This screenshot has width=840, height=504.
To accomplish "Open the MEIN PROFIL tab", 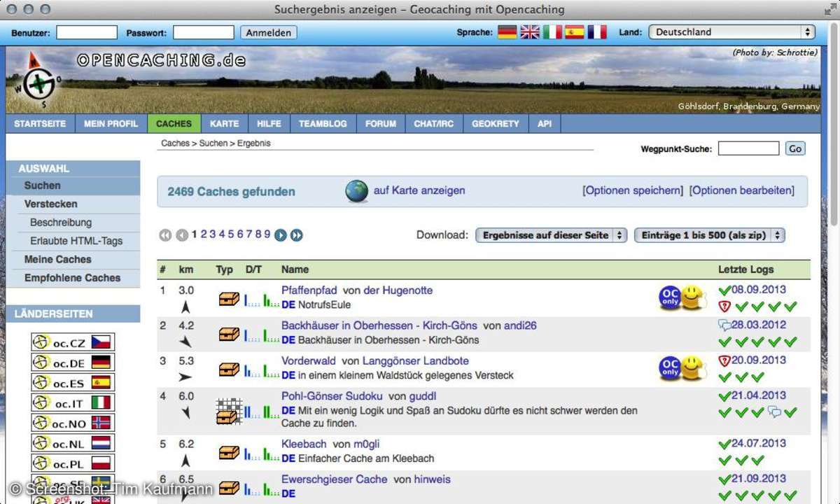I will click(x=111, y=124).
